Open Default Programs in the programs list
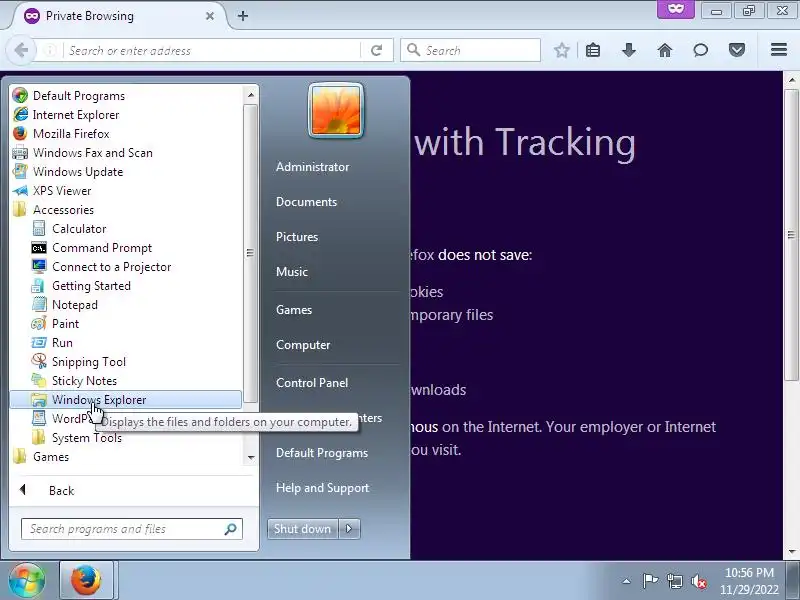Screen dimensions: 800x600 pos(126,96)
